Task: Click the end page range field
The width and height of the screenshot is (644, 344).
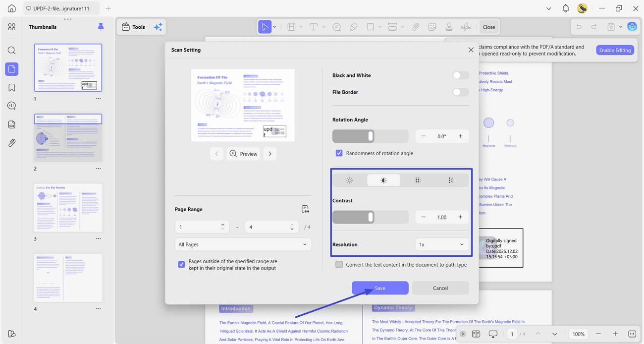Action: pos(271,227)
